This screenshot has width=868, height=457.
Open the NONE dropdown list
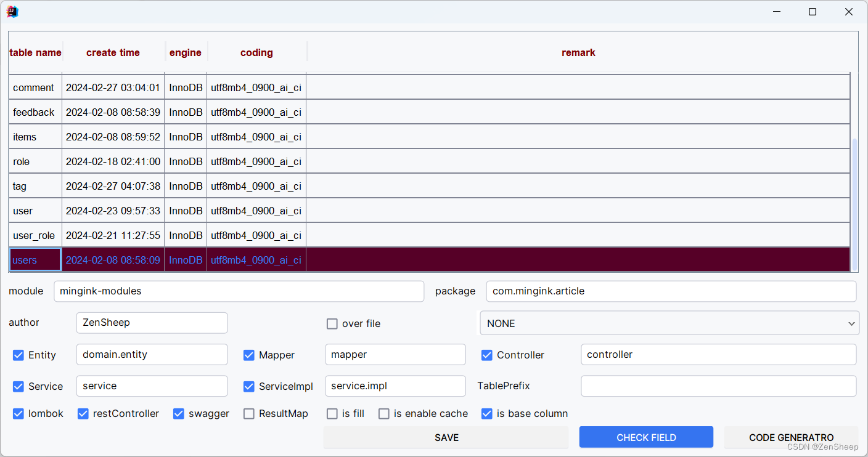click(x=669, y=323)
